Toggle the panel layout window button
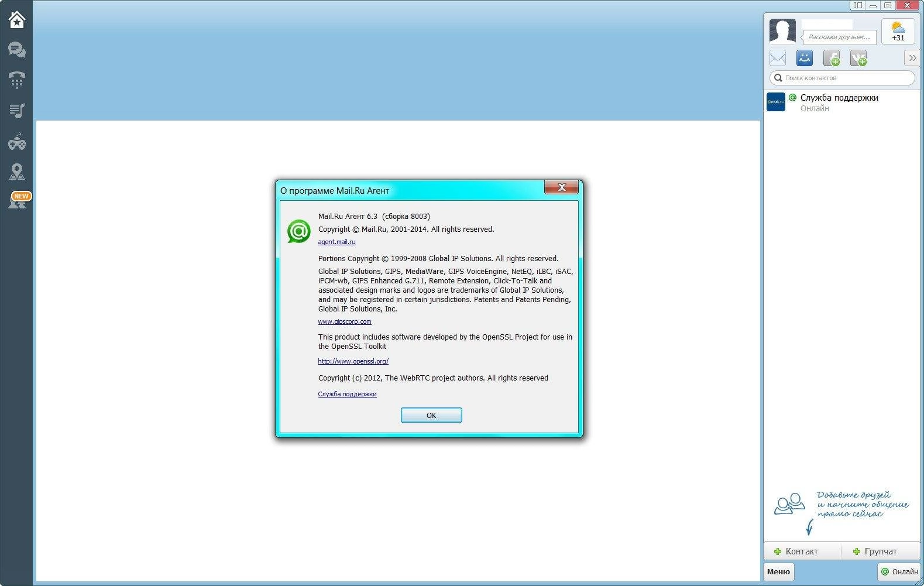The width and height of the screenshot is (924, 586). click(x=858, y=5)
